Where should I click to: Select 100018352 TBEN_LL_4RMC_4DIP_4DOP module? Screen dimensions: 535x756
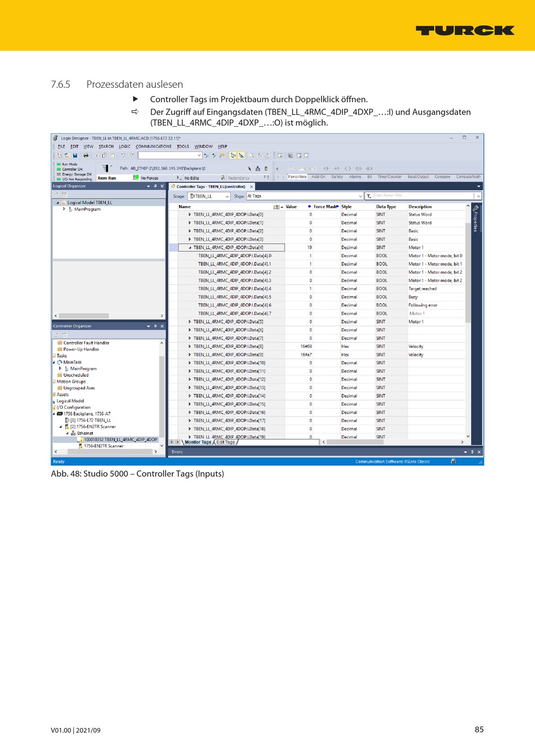(x=121, y=440)
